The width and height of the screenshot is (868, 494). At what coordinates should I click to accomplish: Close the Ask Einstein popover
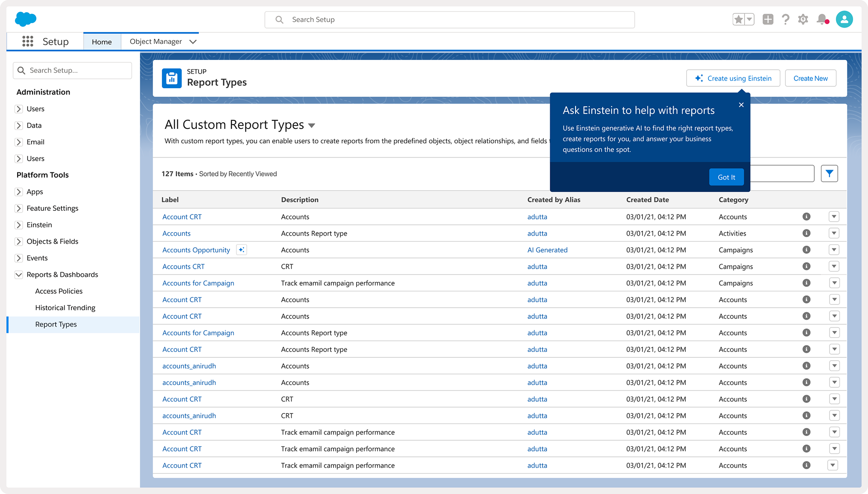point(741,105)
